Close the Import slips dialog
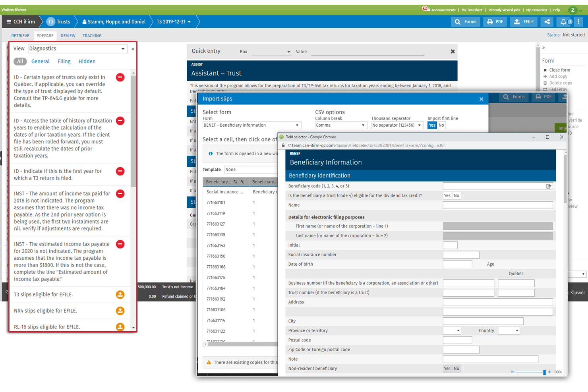This screenshot has height=392, width=588. (x=481, y=99)
